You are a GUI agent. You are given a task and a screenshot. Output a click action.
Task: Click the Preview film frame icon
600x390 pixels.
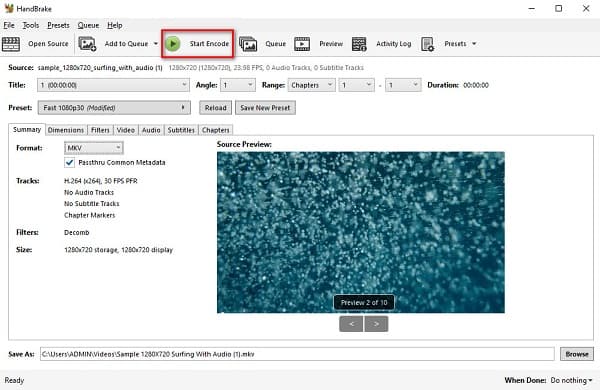tap(302, 44)
